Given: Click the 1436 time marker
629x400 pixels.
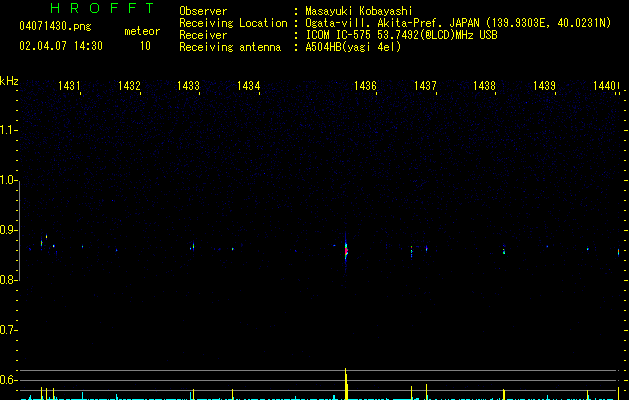Looking at the screenshot, I should pos(365,86).
